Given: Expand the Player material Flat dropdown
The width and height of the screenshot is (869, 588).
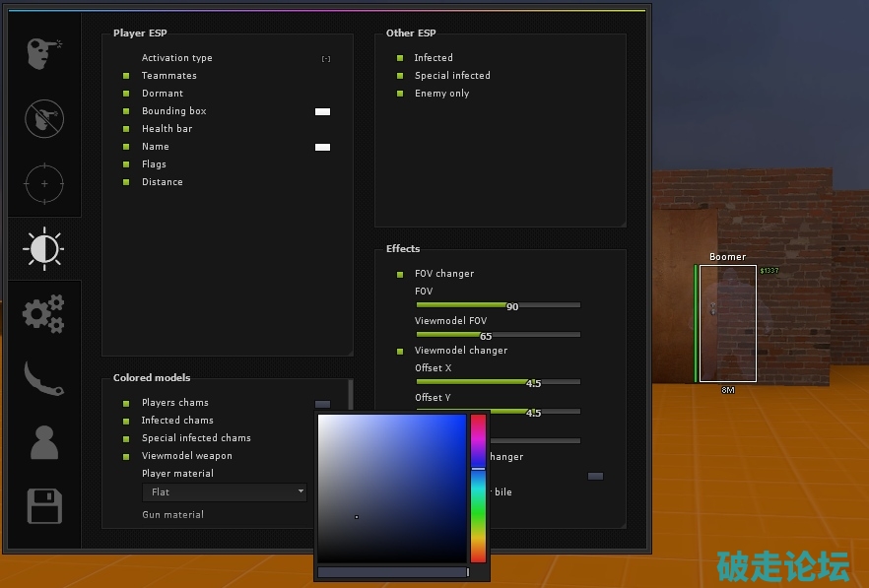Looking at the screenshot, I should (x=226, y=491).
